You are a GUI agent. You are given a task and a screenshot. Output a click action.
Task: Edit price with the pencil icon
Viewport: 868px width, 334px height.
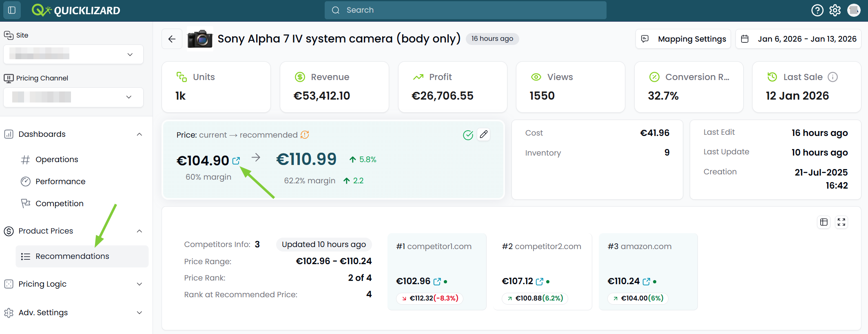tap(484, 134)
